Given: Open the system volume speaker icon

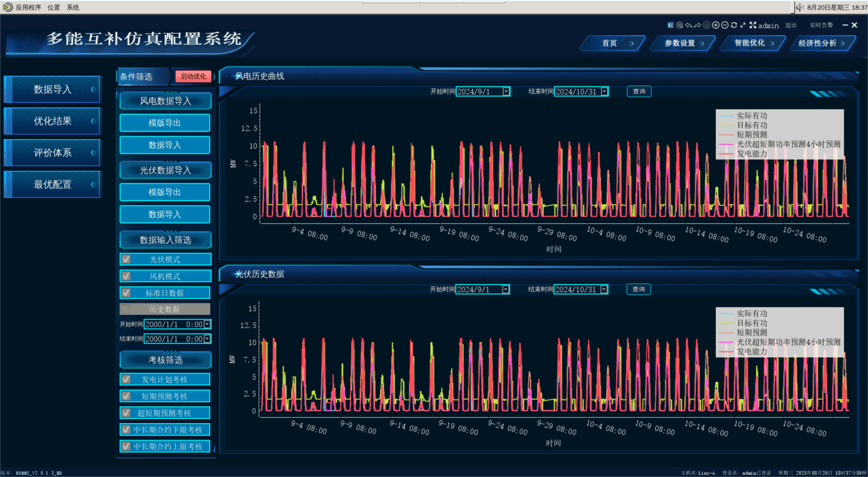Looking at the screenshot, I should click(799, 7).
